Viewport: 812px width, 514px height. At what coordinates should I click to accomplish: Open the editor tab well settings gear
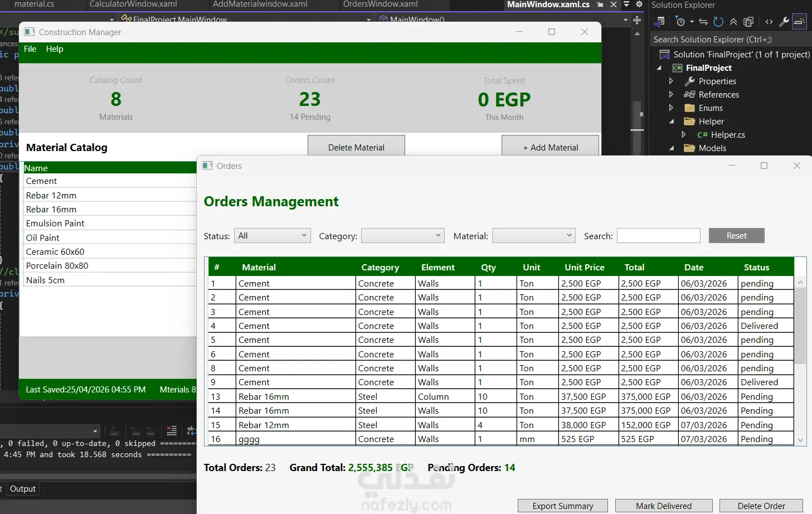click(x=639, y=4)
